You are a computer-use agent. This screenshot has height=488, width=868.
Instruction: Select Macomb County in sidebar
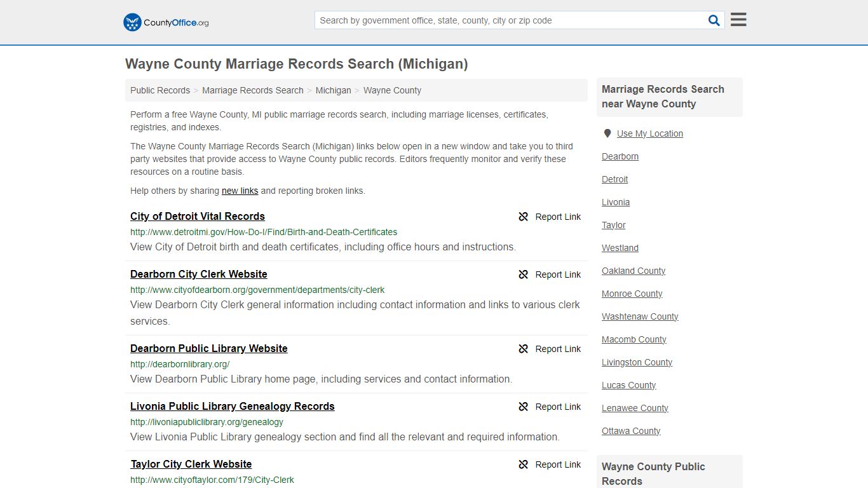634,339
